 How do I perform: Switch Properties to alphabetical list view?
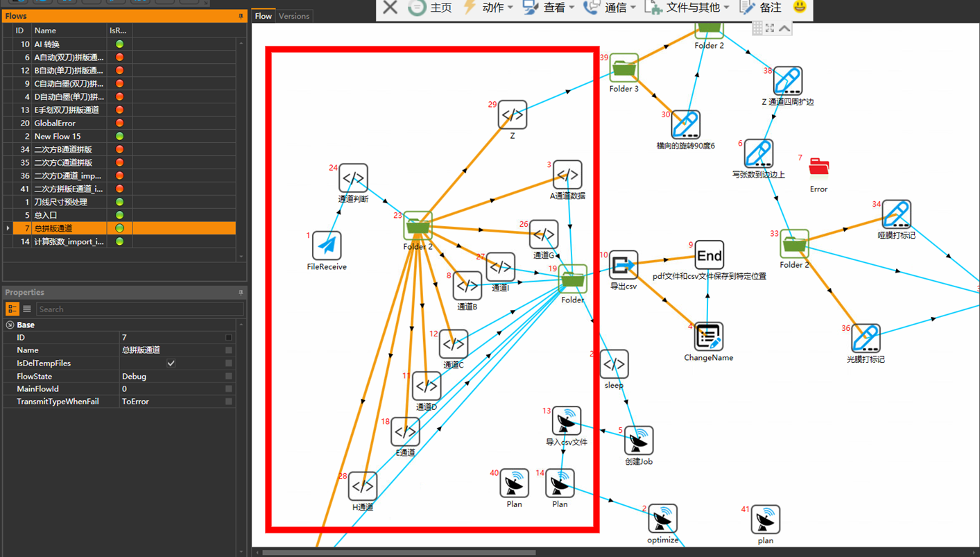click(27, 309)
